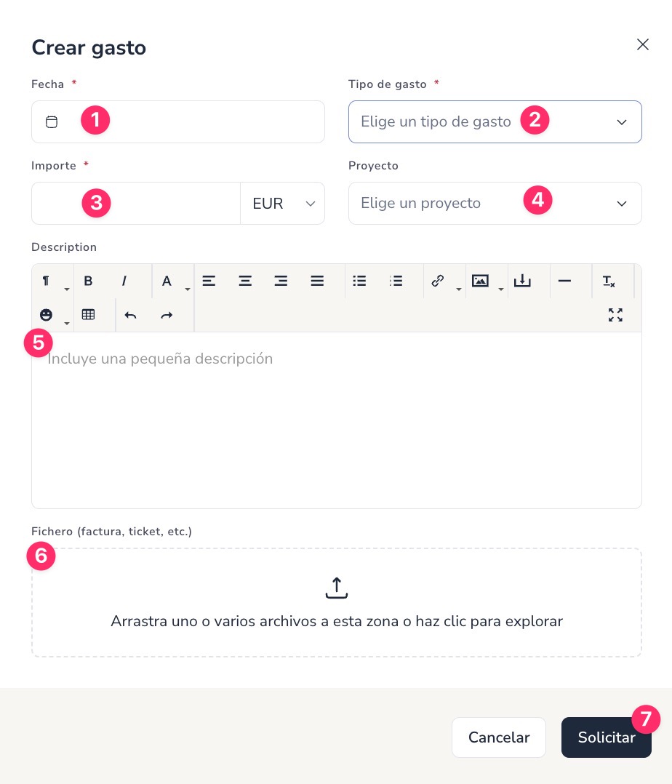
Task: Insert a horizontal line
Action: (x=564, y=281)
